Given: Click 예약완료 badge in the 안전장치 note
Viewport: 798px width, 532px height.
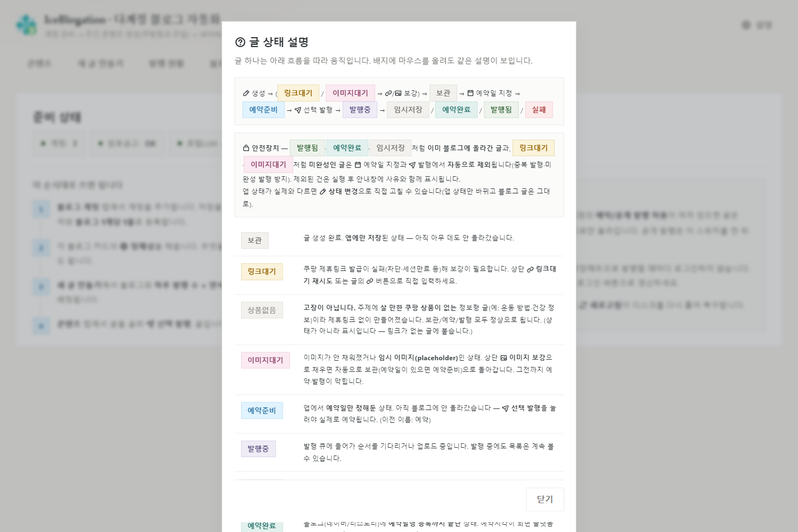Looking at the screenshot, I should tap(347, 148).
